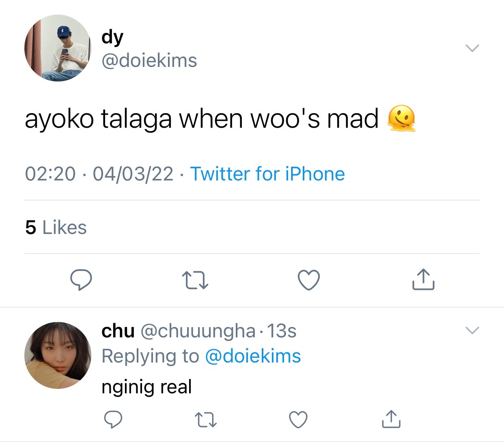504x442 pixels.
Task: Reply to chu's 'nginig real' comment
Action: pos(113,420)
